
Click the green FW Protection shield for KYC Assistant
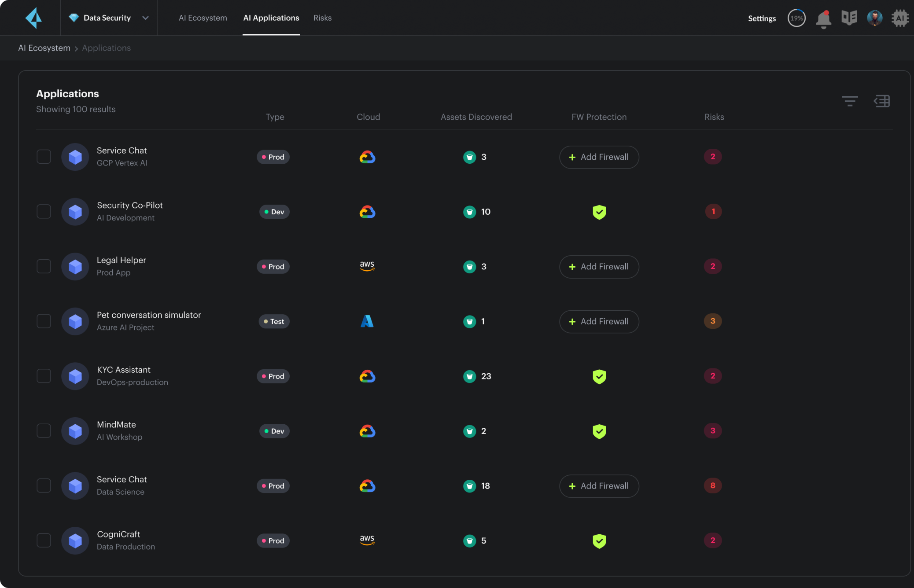pyautogui.click(x=599, y=376)
